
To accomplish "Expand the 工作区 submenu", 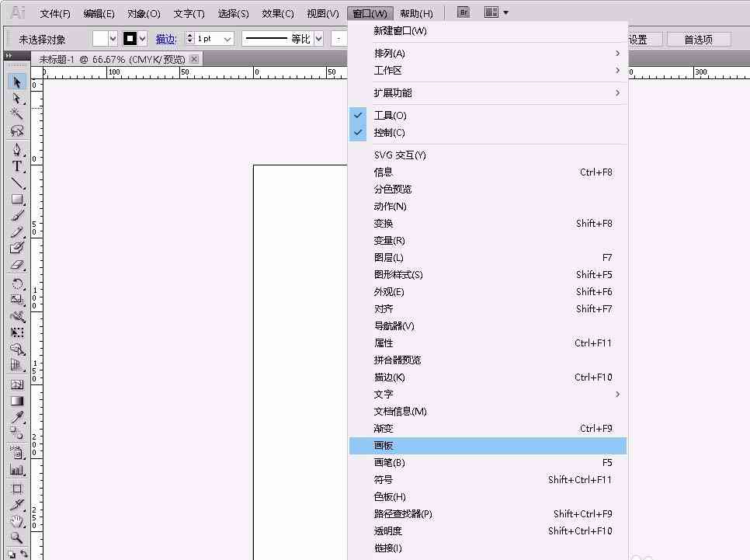I will click(488, 71).
